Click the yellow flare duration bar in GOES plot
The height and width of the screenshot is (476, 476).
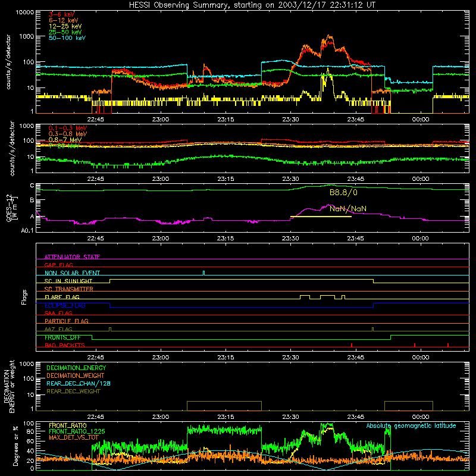321,217
